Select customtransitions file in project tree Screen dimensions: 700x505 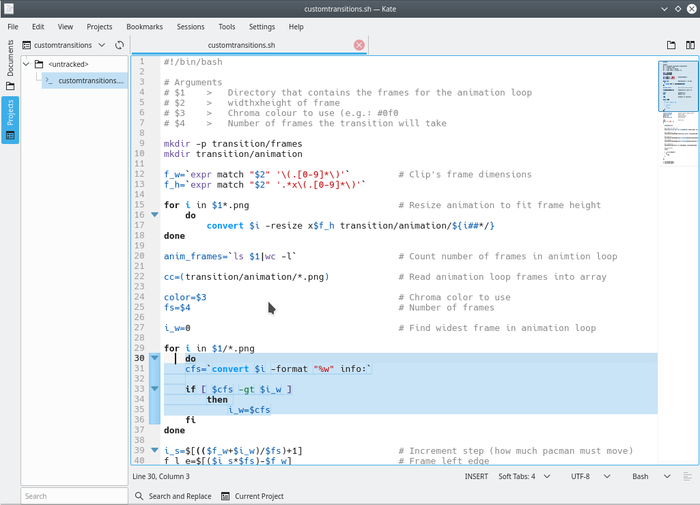(90, 80)
